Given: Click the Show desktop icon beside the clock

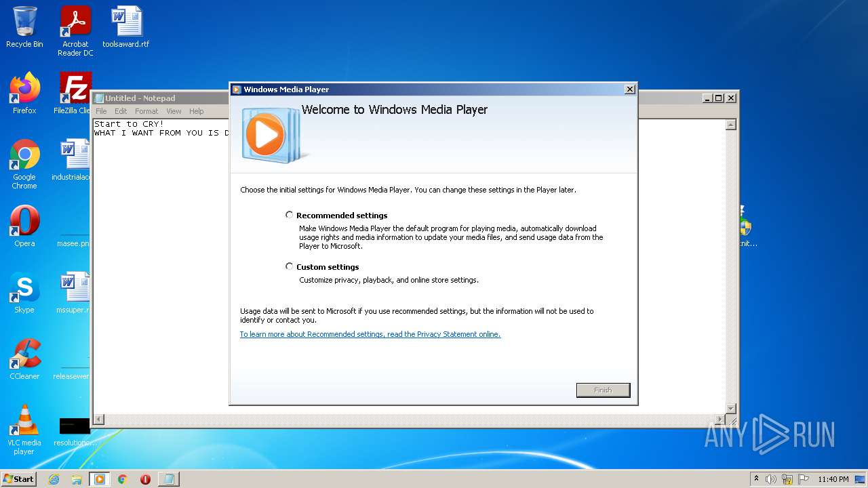Looking at the screenshot, I should [860, 479].
